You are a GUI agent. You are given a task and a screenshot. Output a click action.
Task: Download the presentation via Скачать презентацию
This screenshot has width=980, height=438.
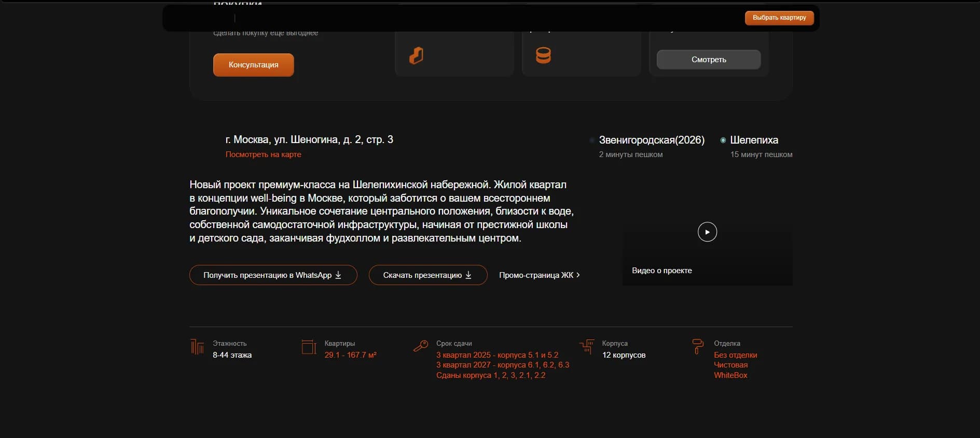coord(428,275)
